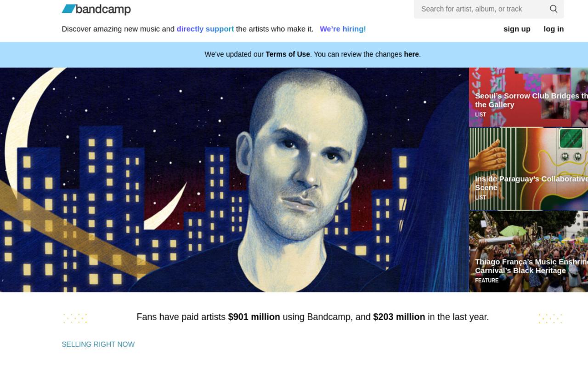Open the log in link
The width and height of the screenshot is (588, 368).
pyautogui.click(x=554, y=29)
